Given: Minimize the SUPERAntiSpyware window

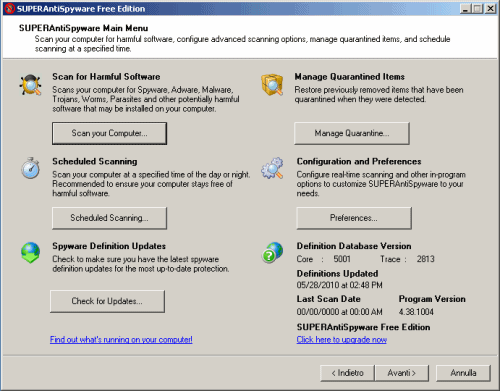Looking at the screenshot, I should coord(465,9).
